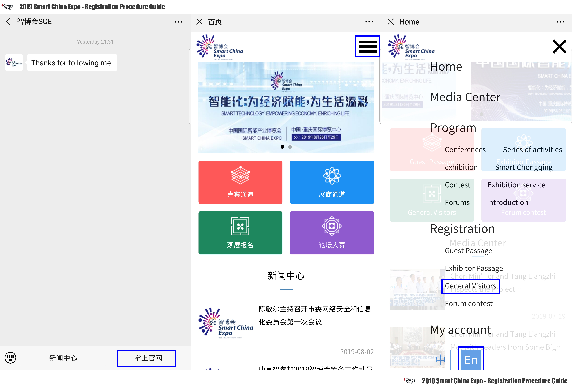Open the blue 展商通道 tile

tap(332, 182)
